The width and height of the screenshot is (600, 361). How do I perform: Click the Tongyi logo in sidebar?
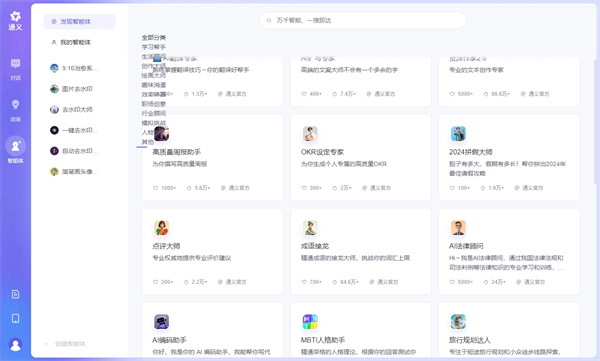[15, 21]
